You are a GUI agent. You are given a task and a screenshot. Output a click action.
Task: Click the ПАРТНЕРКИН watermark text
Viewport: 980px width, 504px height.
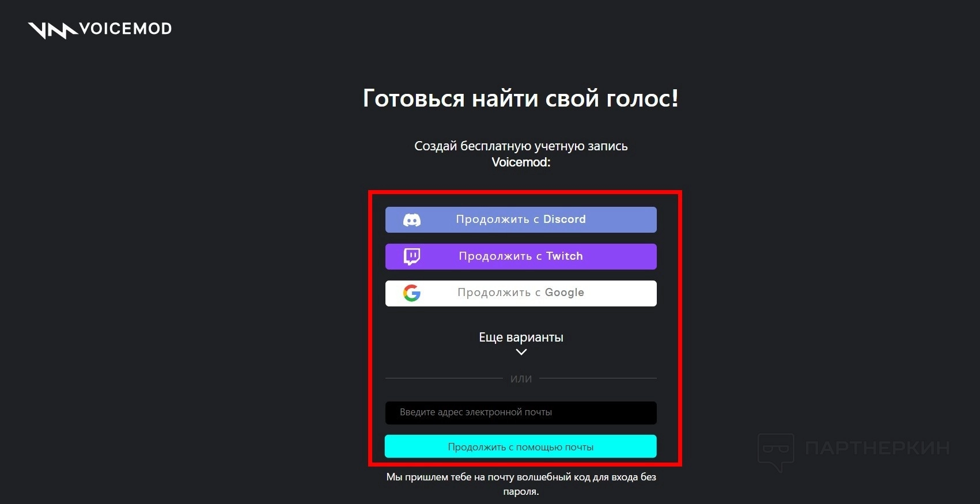click(x=877, y=448)
